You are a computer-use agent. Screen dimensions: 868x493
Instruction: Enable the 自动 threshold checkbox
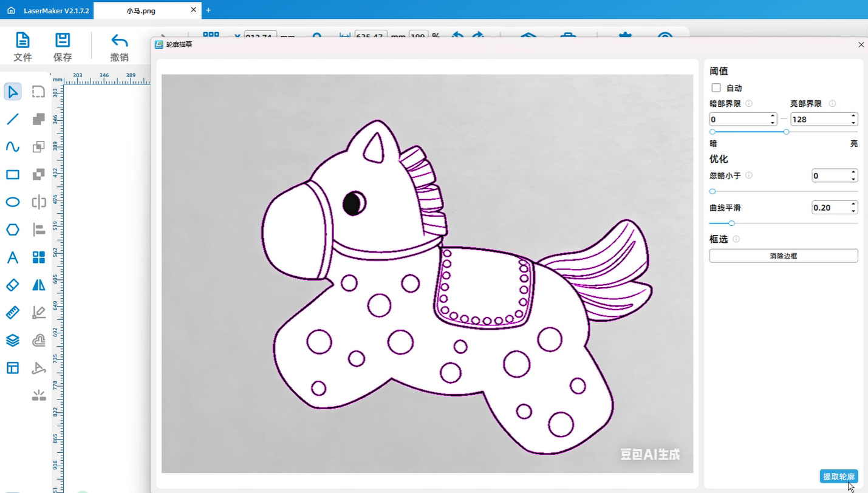716,88
